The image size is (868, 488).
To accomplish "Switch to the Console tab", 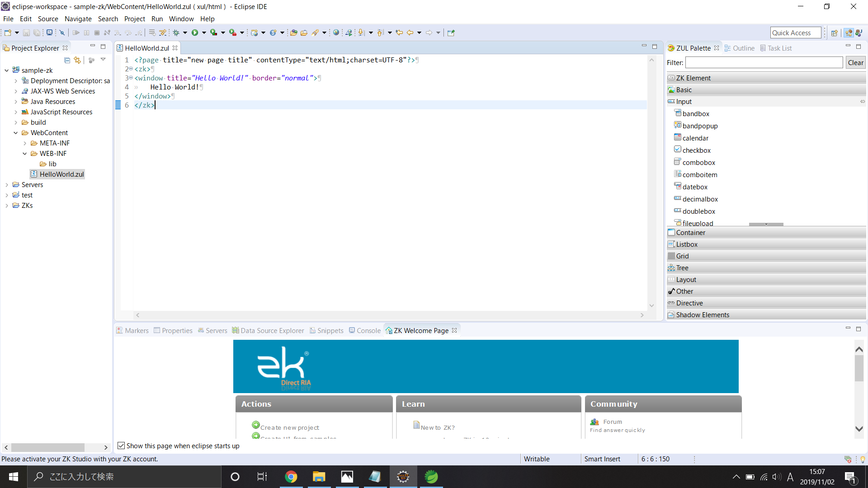I will pyautogui.click(x=365, y=330).
